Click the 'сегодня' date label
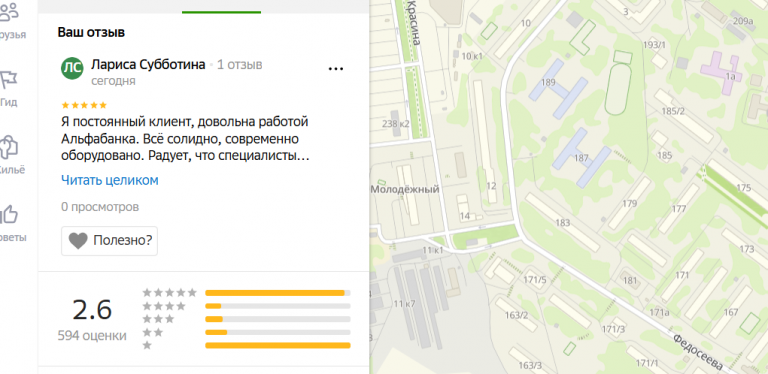Screen dimensions: 768x374 (x=113, y=81)
